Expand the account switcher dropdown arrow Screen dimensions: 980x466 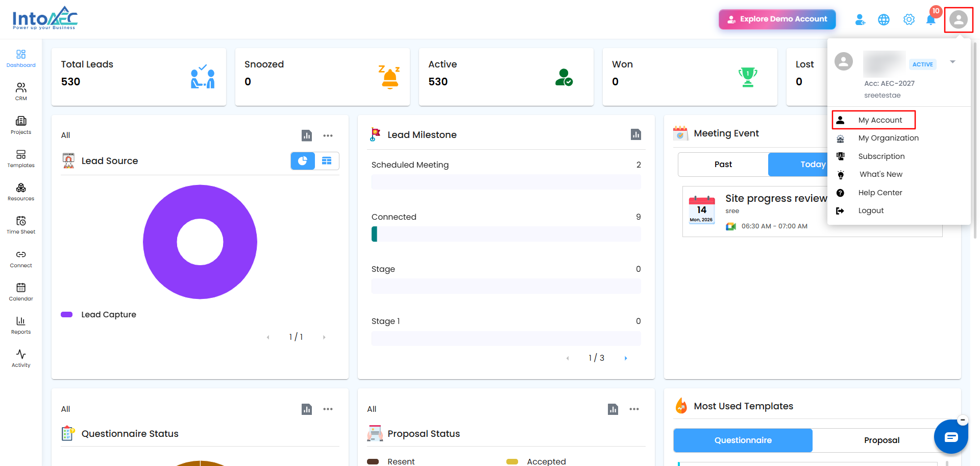[952, 62]
